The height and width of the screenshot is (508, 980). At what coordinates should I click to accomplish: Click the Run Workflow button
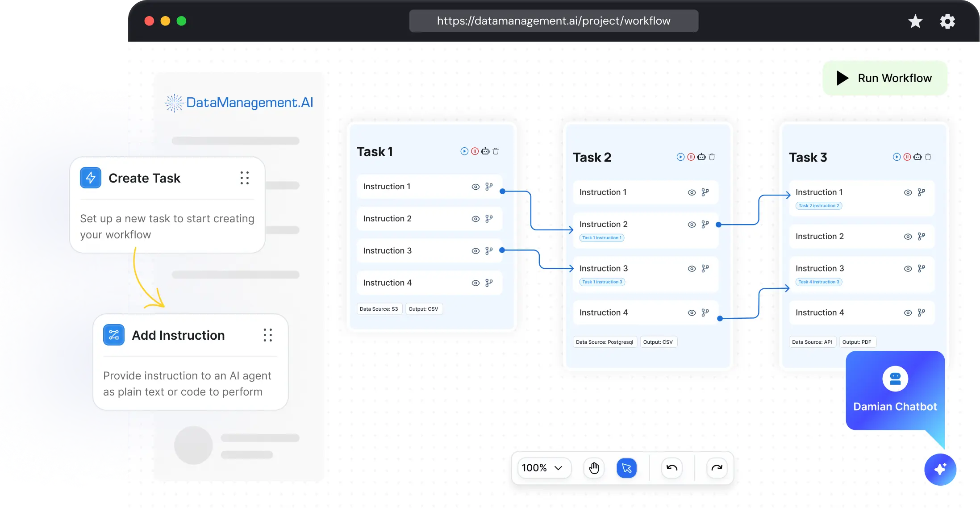click(x=885, y=78)
